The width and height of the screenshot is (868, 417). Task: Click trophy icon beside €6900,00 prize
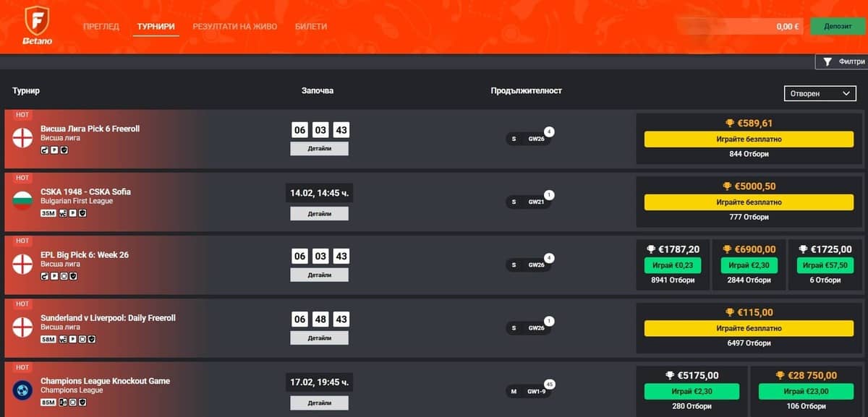(x=727, y=249)
